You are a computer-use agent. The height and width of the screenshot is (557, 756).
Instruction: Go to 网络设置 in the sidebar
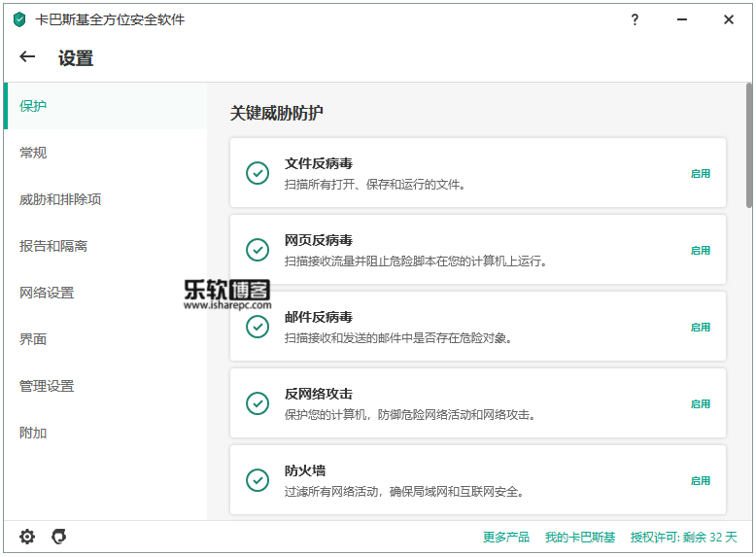pyautogui.click(x=47, y=293)
